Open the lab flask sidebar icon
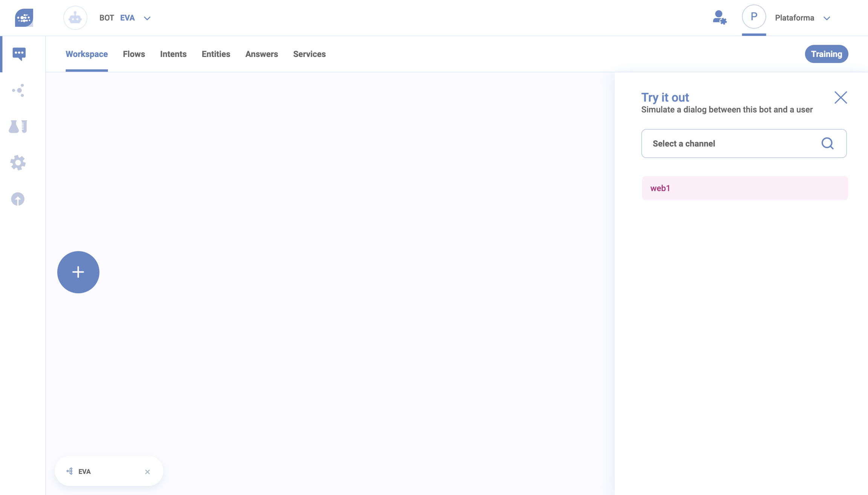The height and width of the screenshot is (495, 868). [18, 126]
